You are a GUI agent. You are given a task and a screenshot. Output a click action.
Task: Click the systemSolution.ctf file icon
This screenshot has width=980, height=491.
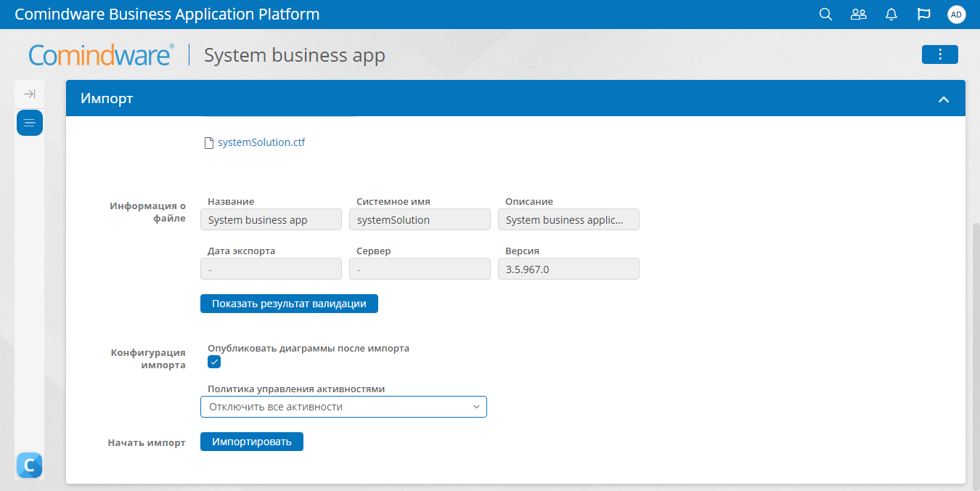point(209,143)
